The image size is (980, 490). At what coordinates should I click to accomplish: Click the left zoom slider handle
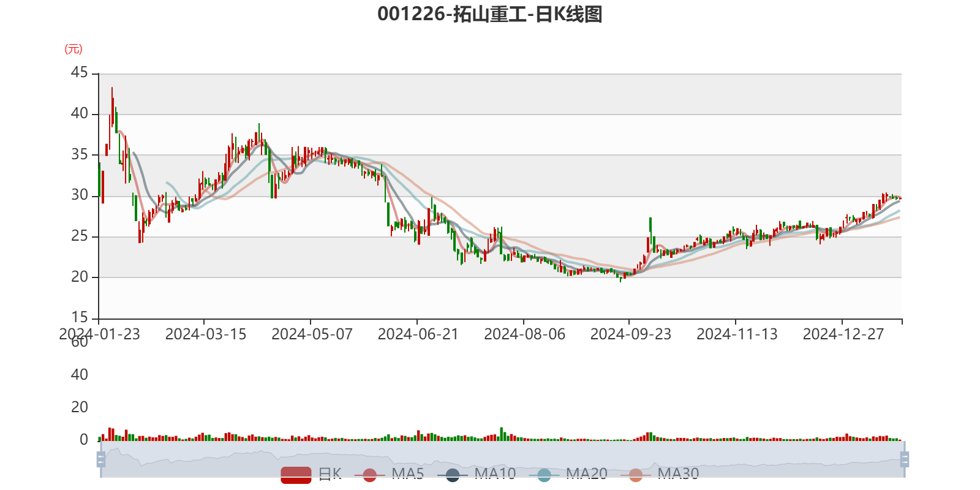[101, 459]
